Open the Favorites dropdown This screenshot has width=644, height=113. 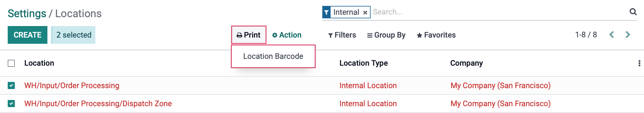436,35
